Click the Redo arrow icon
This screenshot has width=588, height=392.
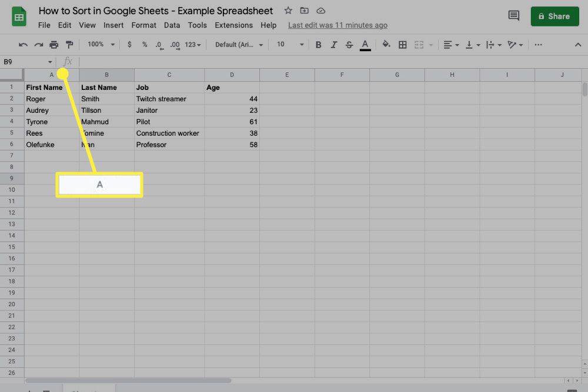click(x=39, y=45)
